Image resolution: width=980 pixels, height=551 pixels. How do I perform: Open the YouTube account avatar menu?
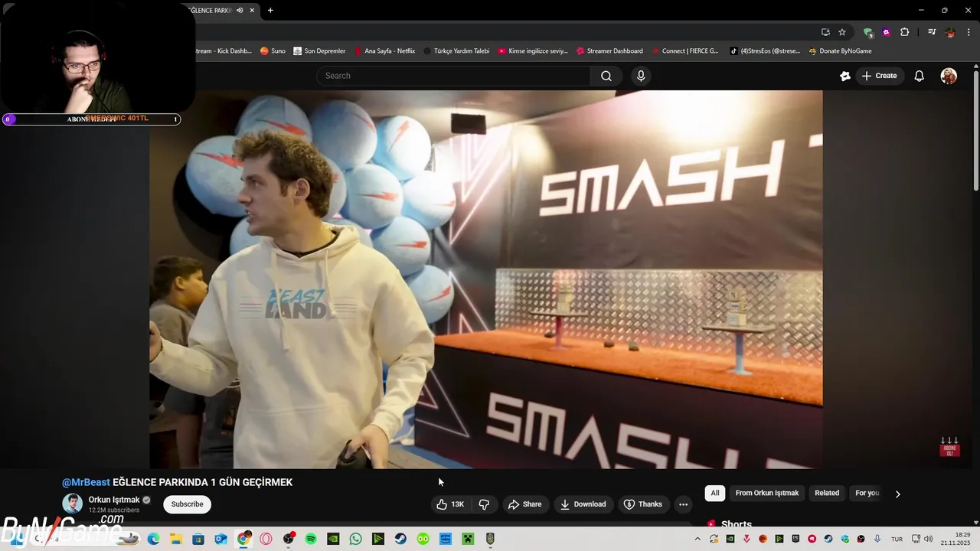point(949,76)
